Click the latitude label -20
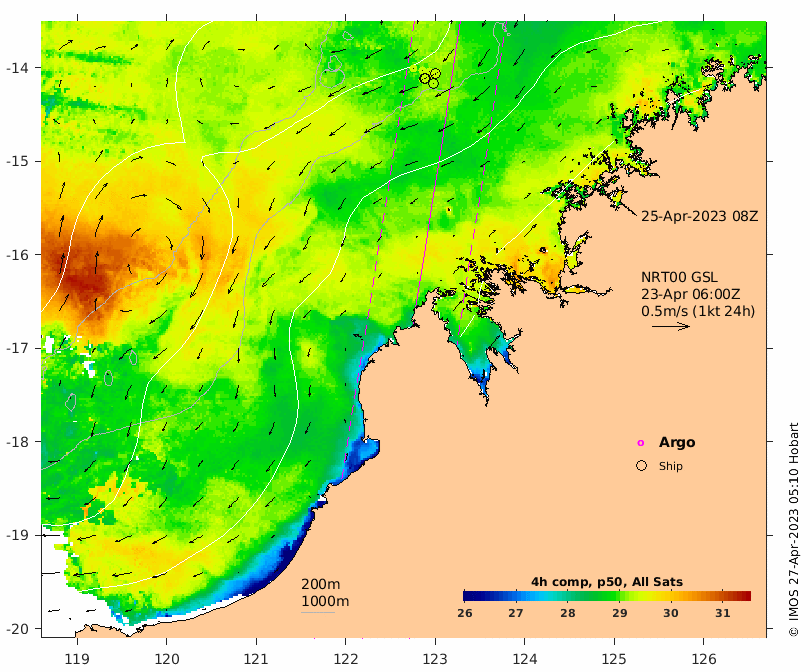 17,629
